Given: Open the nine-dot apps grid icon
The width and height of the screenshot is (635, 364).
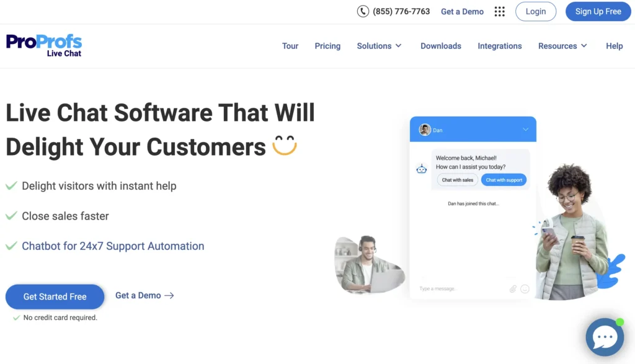Looking at the screenshot, I should point(500,11).
